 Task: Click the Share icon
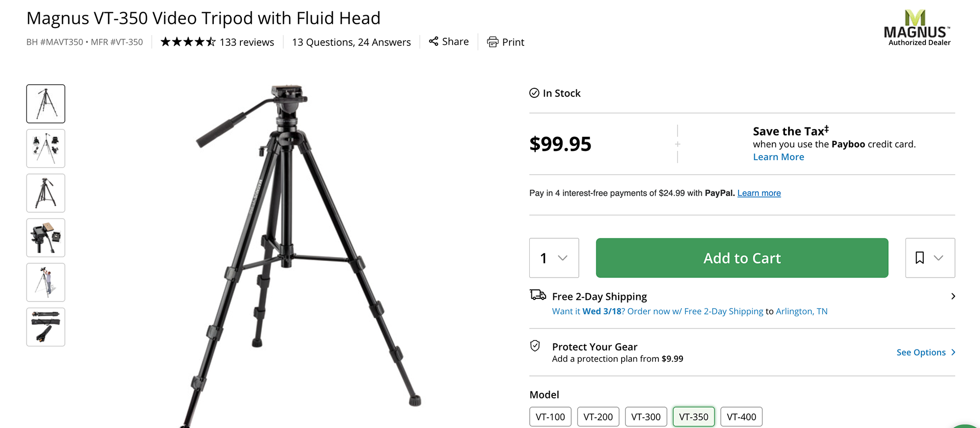pos(433,41)
